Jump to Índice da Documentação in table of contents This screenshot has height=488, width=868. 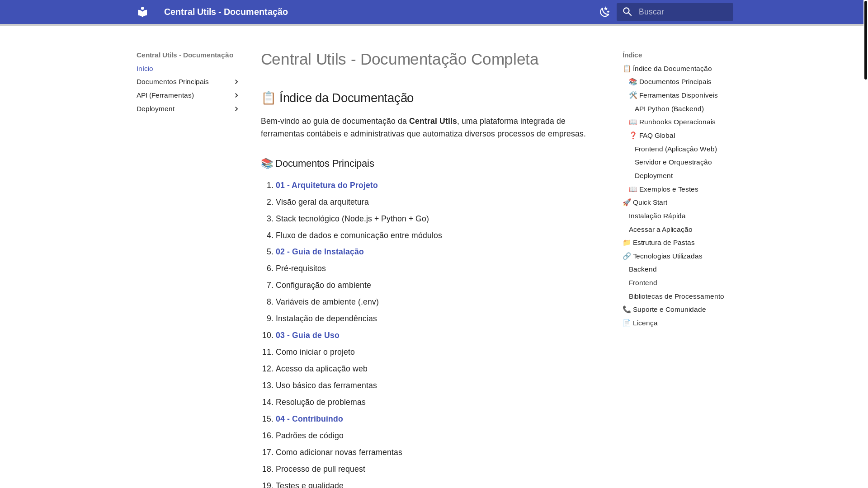point(667,69)
